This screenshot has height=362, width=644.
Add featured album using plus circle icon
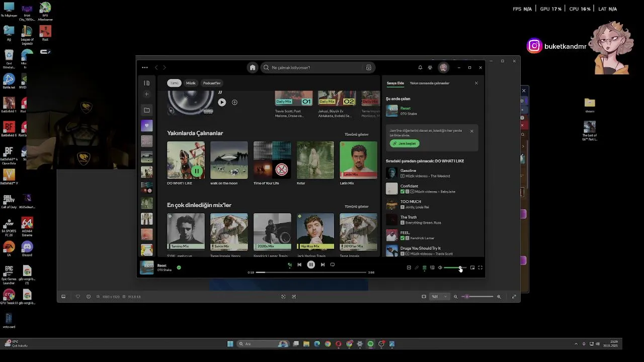234,102
